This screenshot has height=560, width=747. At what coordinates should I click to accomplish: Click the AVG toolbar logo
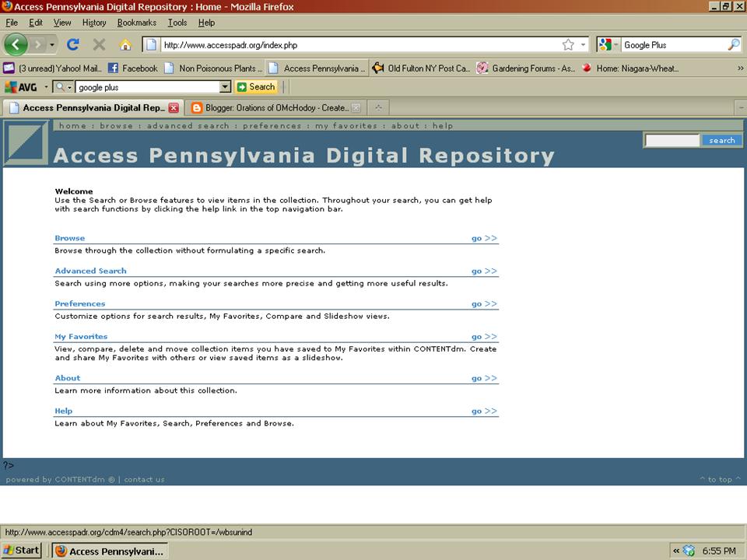coord(20,86)
